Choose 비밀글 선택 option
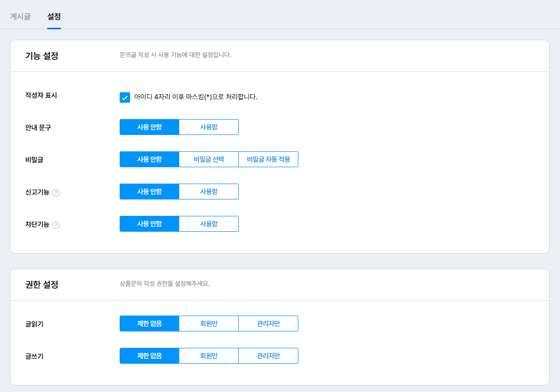 tap(209, 159)
